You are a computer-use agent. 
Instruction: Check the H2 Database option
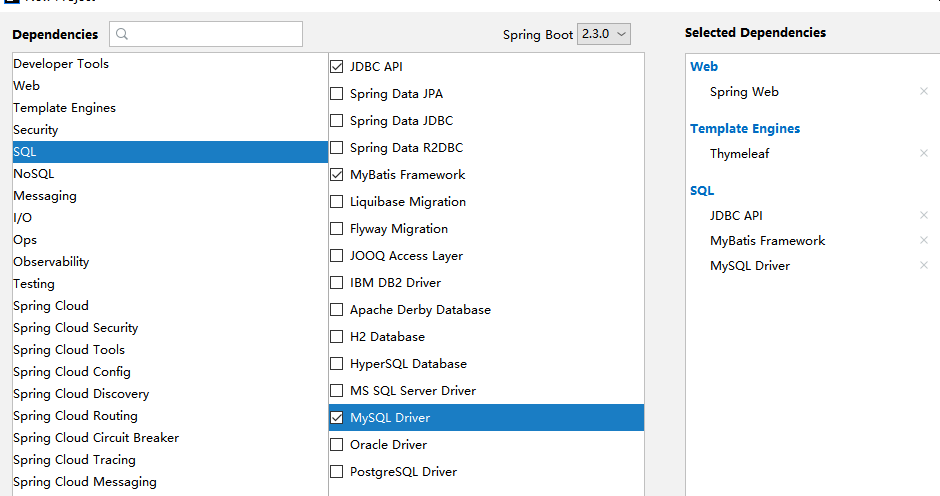tap(337, 337)
